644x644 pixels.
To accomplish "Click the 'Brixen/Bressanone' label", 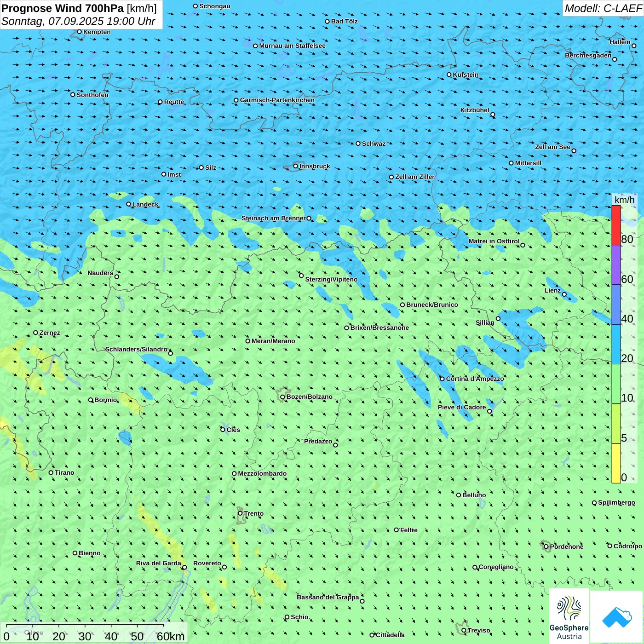I will (x=379, y=328).
